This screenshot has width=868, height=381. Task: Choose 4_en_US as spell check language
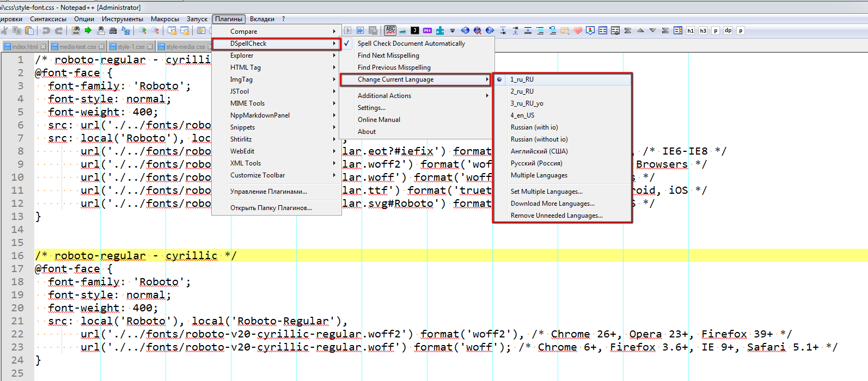(x=522, y=115)
